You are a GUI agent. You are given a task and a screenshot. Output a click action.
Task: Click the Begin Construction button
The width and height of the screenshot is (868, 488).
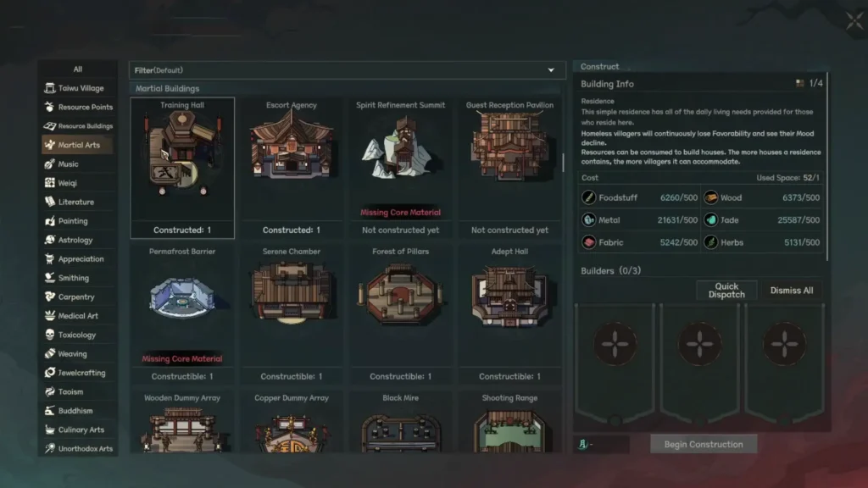point(704,444)
